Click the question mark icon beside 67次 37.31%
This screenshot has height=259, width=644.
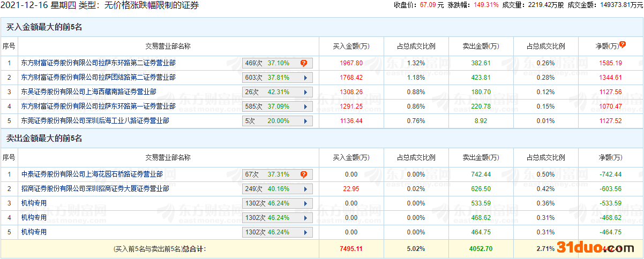click(304, 174)
